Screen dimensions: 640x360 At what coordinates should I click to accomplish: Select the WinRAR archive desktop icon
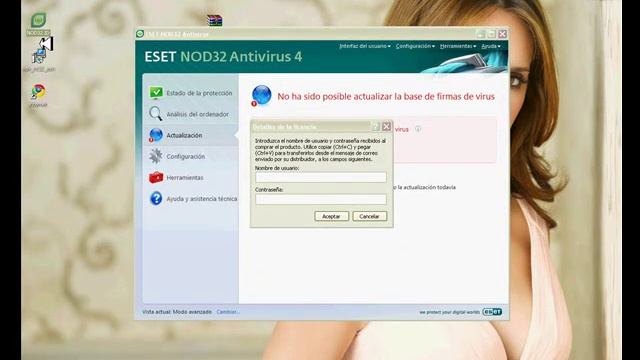214,20
